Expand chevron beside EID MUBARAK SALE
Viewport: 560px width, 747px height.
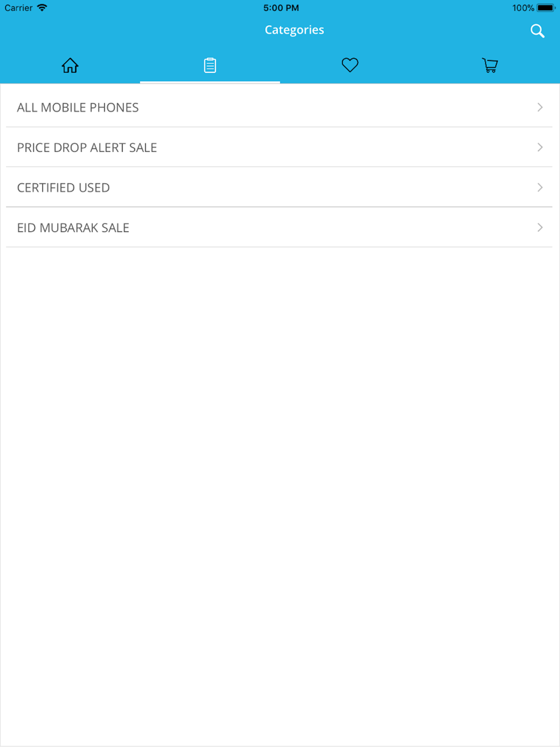(540, 227)
